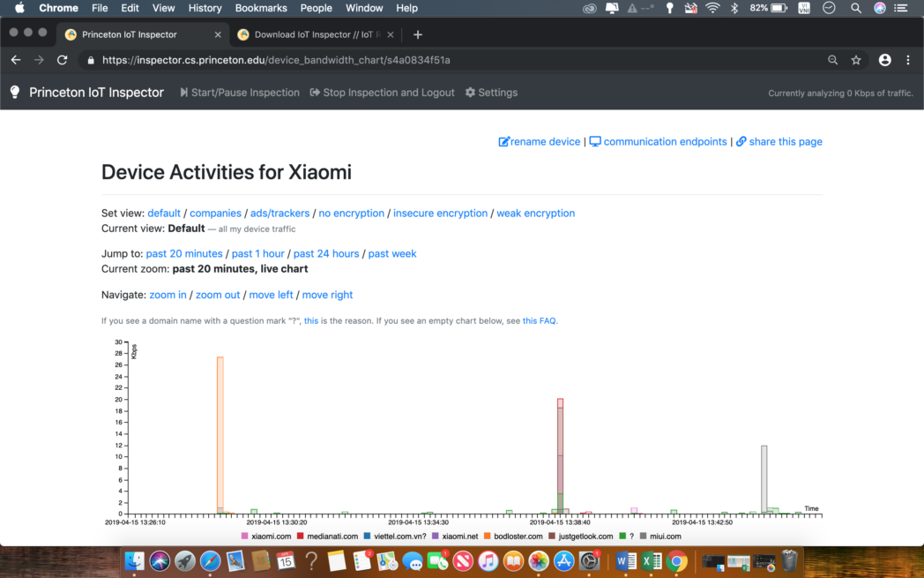The width and height of the screenshot is (924, 578).
Task: Open Microsoft Excel from the Dock
Action: 652,561
